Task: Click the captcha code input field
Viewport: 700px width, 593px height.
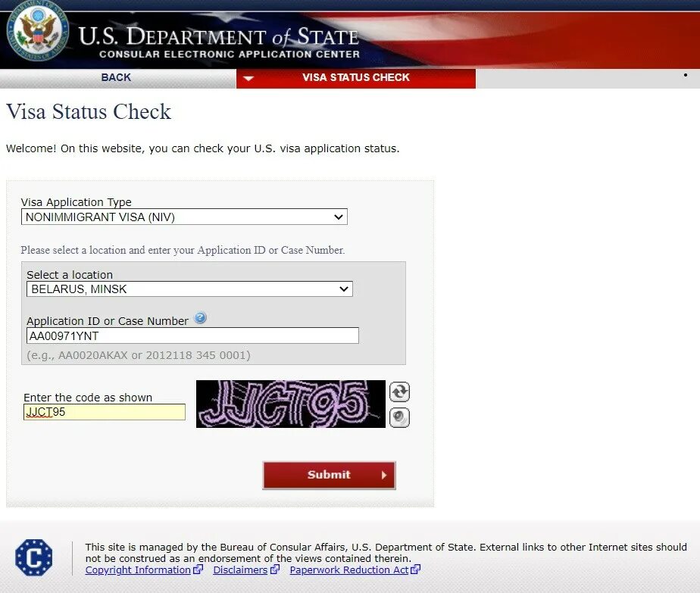Action: [105, 411]
